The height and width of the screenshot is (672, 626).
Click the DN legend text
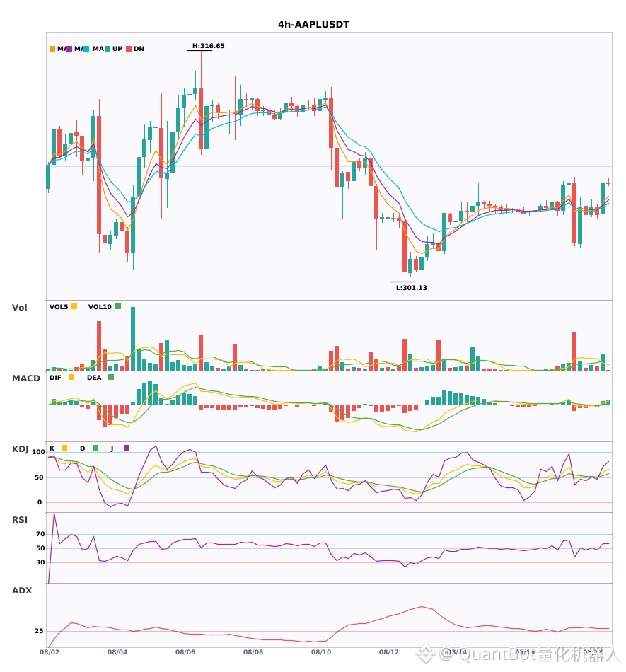[x=139, y=49]
